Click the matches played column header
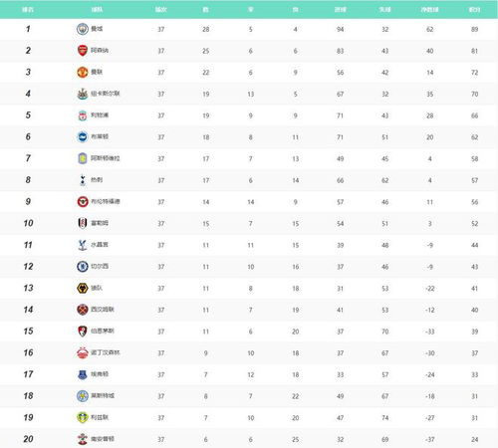Viewport: 498px width, 448px height. [x=161, y=9]
